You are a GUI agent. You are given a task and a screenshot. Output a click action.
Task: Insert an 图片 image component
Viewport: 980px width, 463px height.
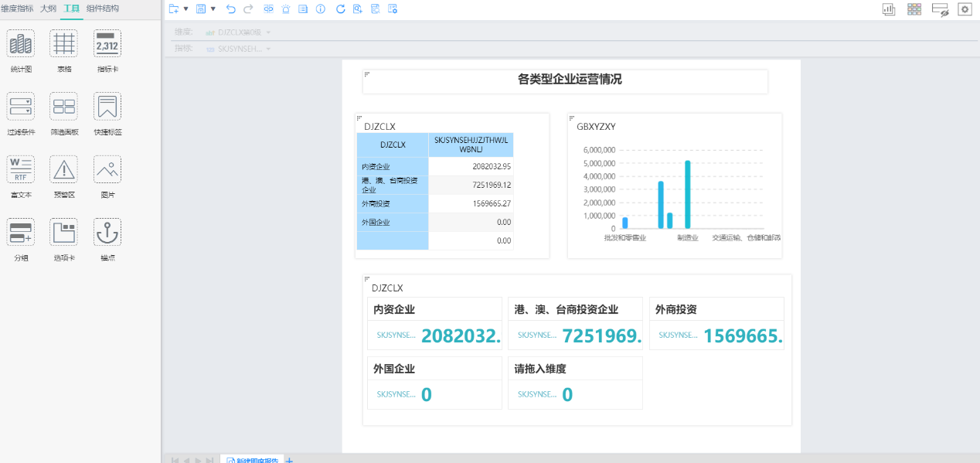tap(107, 169)
